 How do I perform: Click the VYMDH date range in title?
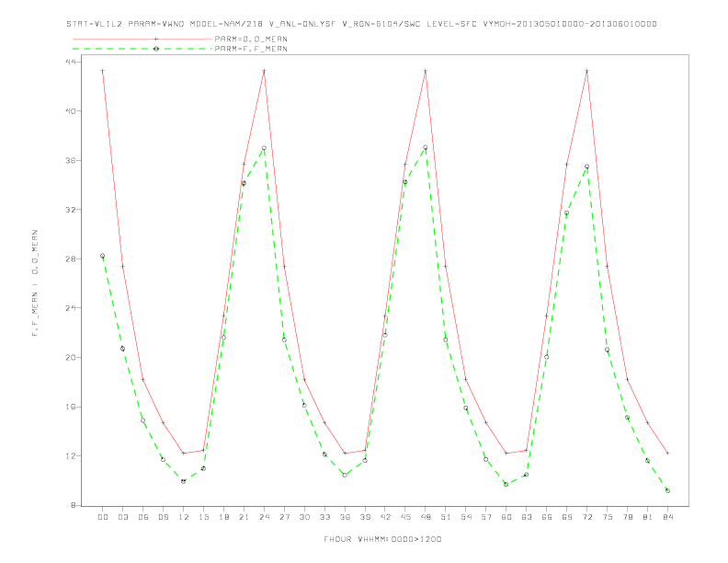tap(570, 24)
